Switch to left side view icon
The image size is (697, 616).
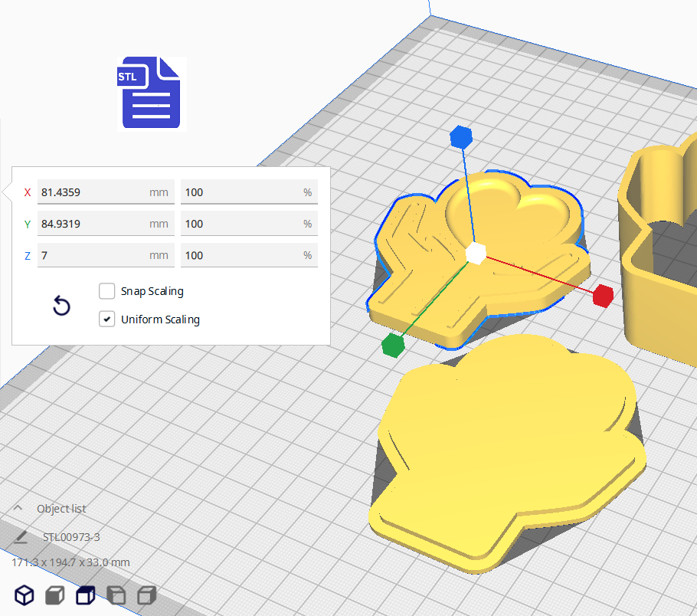(116, 595)
